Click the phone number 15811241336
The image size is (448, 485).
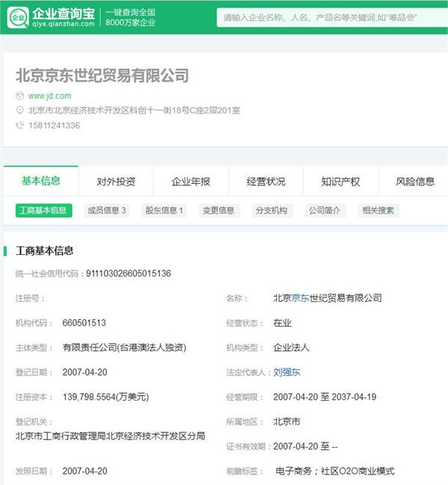[x=54, y=126]
